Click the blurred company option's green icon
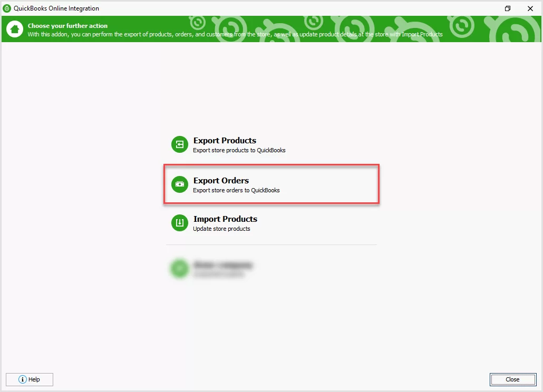Viewport: 543px width, 392px height. coord(179,269)
